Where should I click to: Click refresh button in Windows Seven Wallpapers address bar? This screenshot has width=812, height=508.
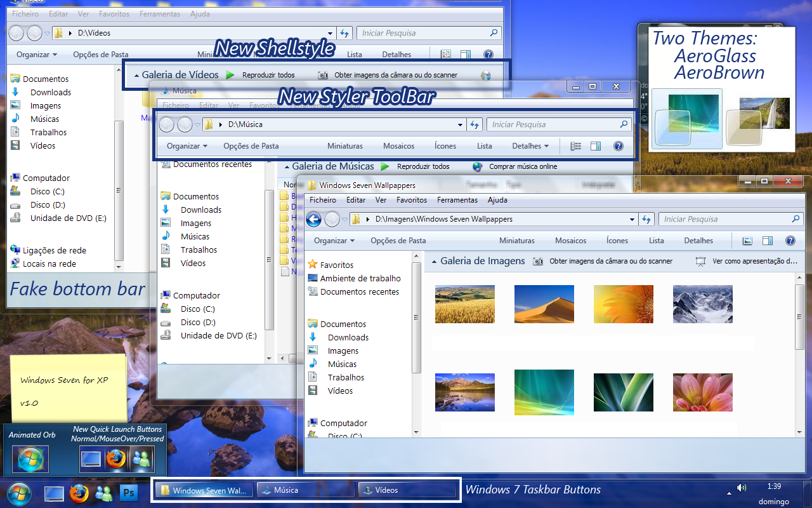tap(646, 219)
